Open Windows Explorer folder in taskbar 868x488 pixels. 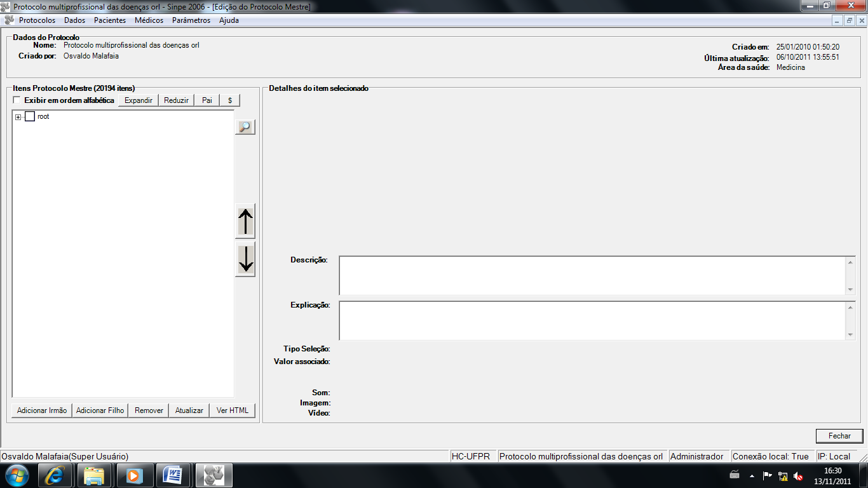click(x=94, y=475)
